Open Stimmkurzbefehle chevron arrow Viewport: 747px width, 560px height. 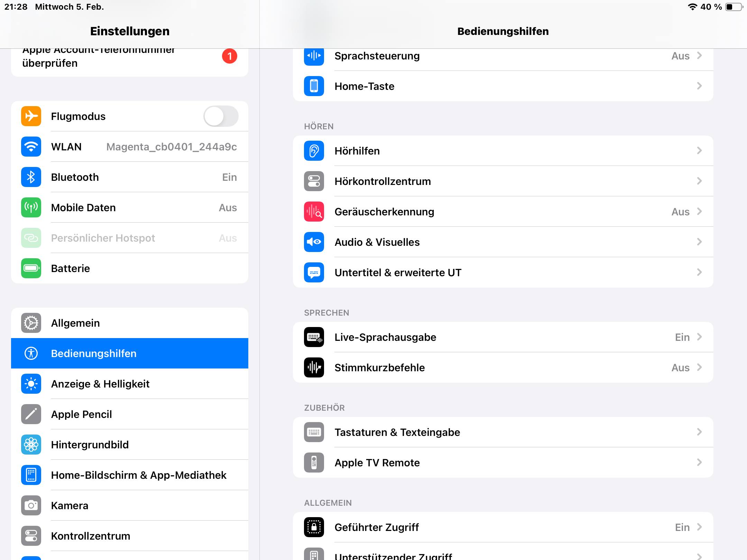pyautogui.click(x=699, y=367)
